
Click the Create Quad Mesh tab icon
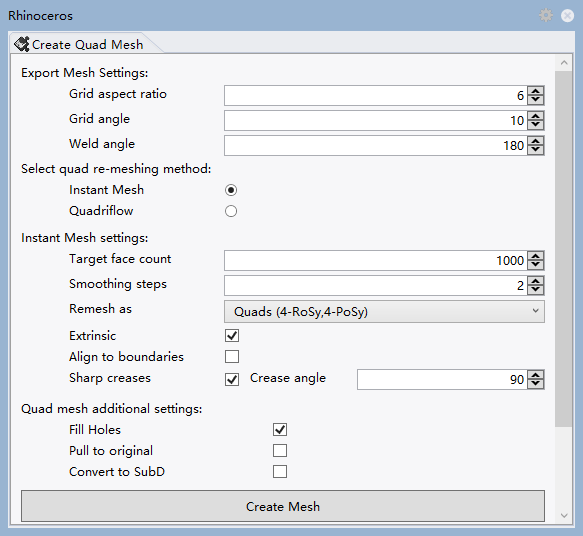(x=22, y=44)
